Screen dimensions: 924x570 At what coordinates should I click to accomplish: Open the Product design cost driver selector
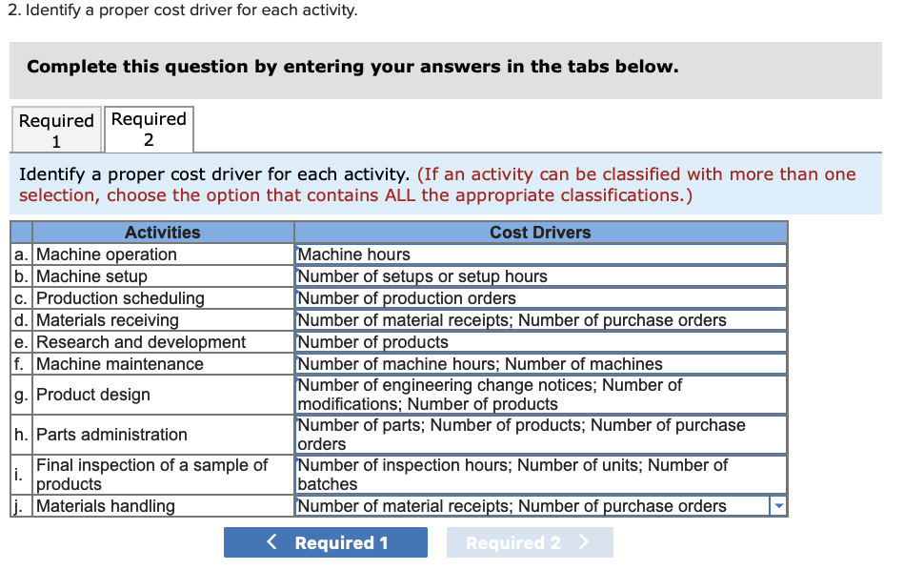coord(540,394)
